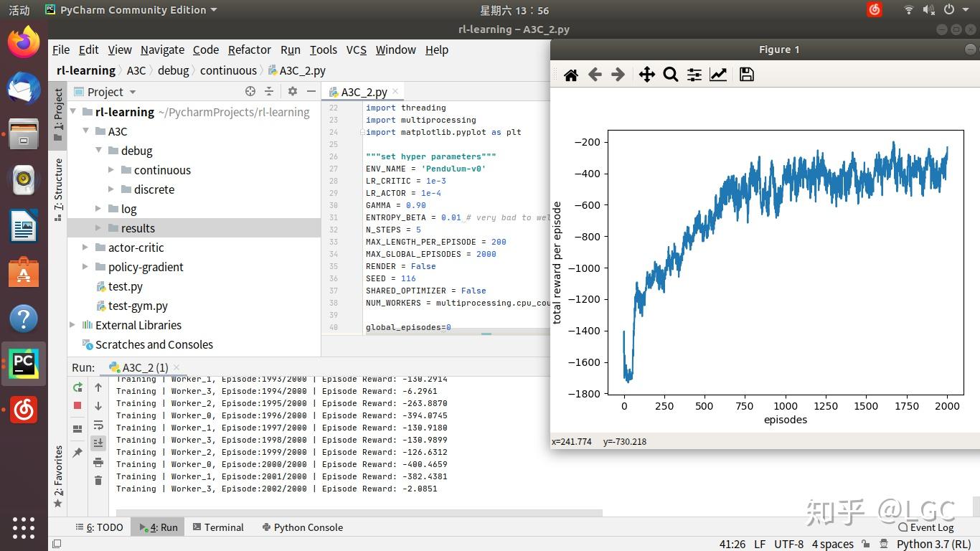Open the Project view dropdown arrow
The width and height of the screenshot is (980, 551).
(x=133, y=92)
